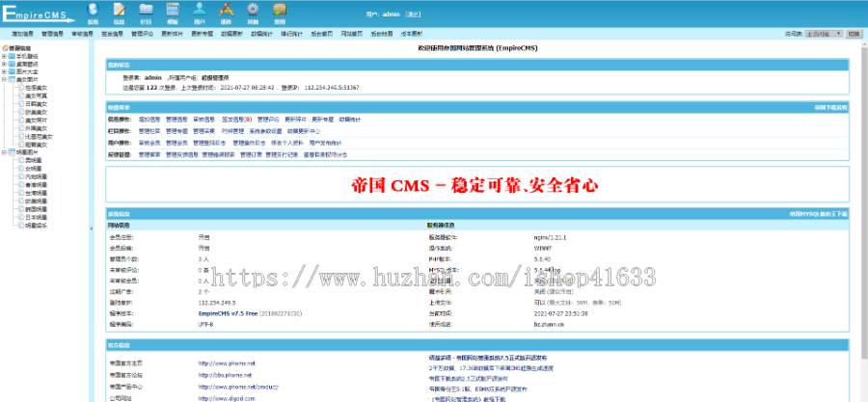Select 日本明星 in the sidebar tree
Viewport: 868px width, 402px height.
(x=37, y=217)
